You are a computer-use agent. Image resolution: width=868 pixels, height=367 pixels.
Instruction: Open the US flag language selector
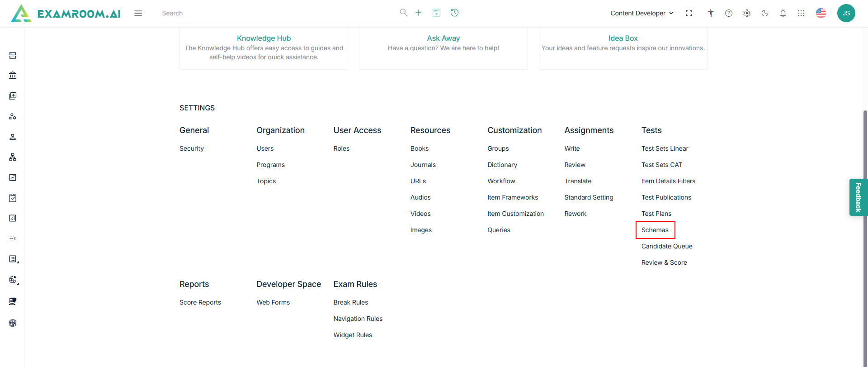click(821, 13)
